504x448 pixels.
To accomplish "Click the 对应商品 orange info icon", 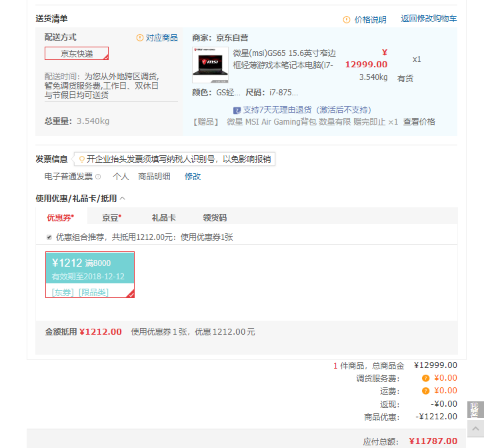I will click(139, 37).
